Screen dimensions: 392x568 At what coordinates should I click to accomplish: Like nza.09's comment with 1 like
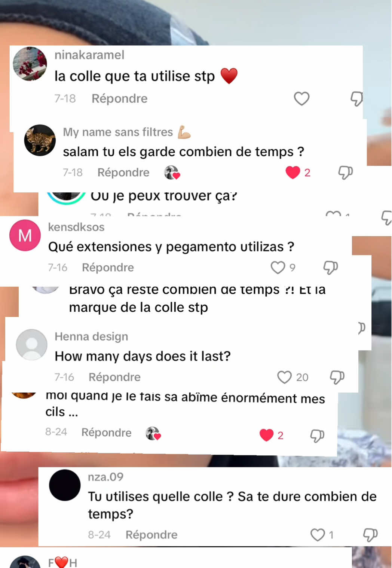[x=318, y=535]
